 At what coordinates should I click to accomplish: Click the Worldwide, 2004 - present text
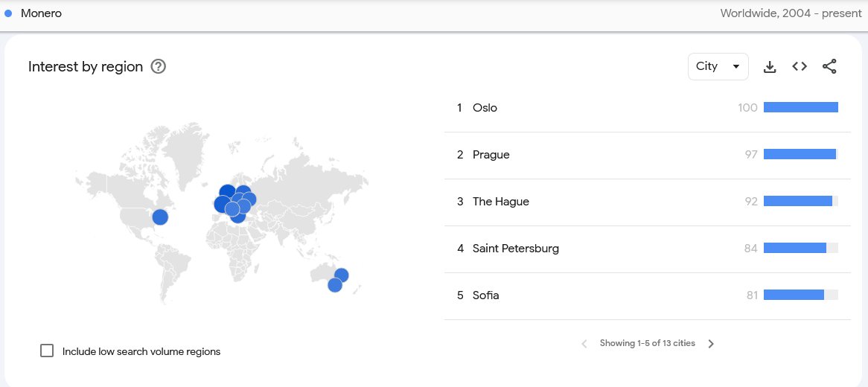(x=790, y=13)
